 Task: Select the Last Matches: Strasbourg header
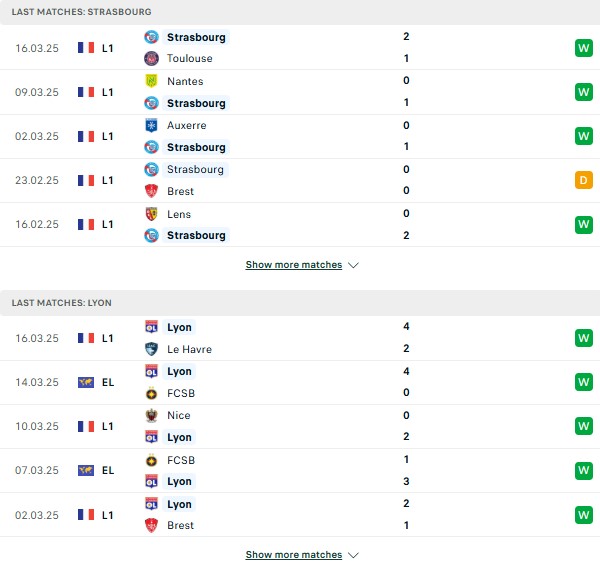(300, 12)
